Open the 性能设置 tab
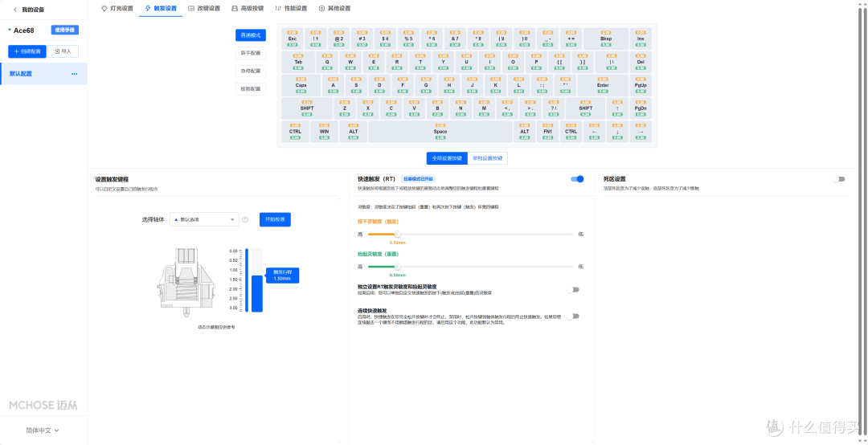The width and height of the screenshot is (868, 445). click(291, 8)
